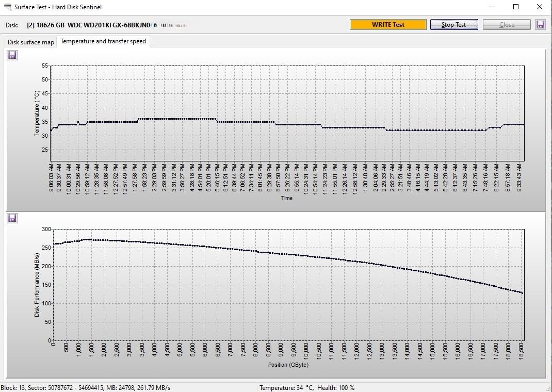The image size is (552, 392).
Task: Click the Time axis label under temperature chart
Action: pyautogui.click(x=287, y=198)
